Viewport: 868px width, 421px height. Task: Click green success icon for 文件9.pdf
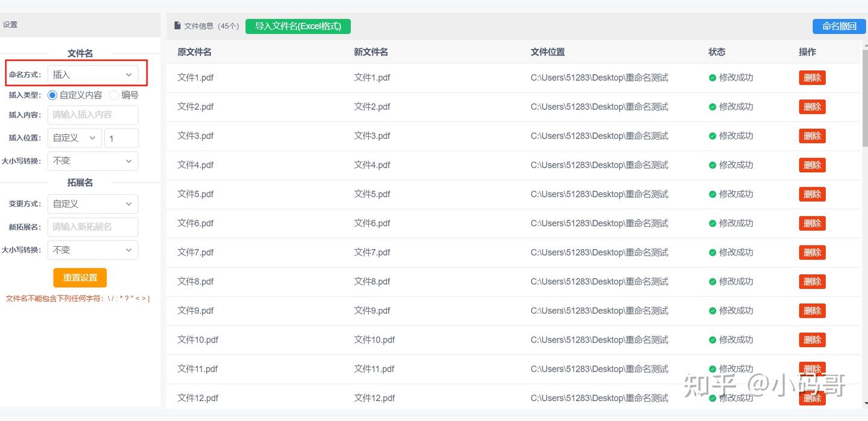click(712, 311)
